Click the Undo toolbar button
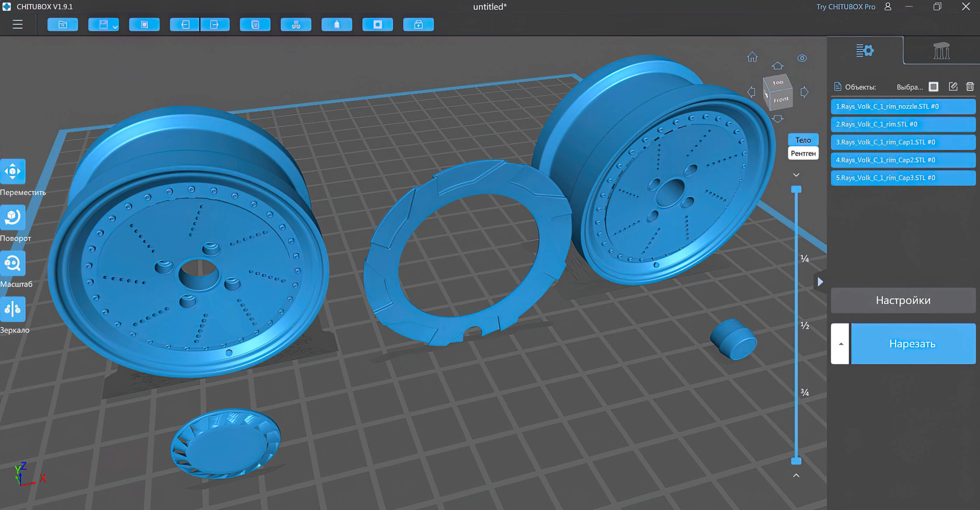 [184, 25]
